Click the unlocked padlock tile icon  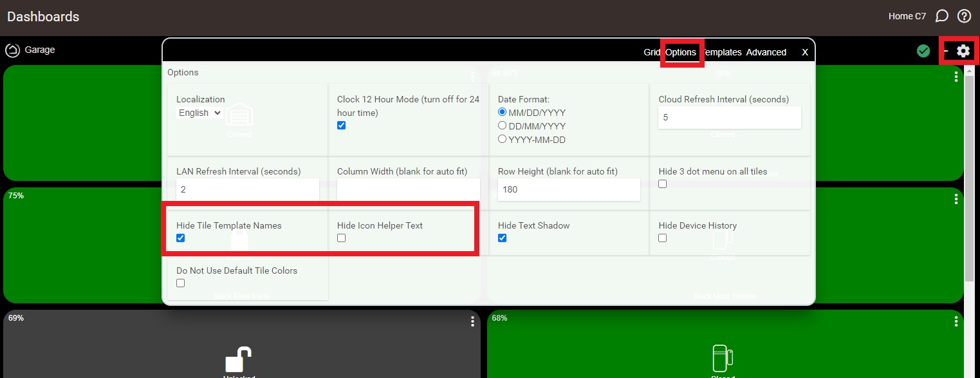pyautogui.click(x=238, y=359)
